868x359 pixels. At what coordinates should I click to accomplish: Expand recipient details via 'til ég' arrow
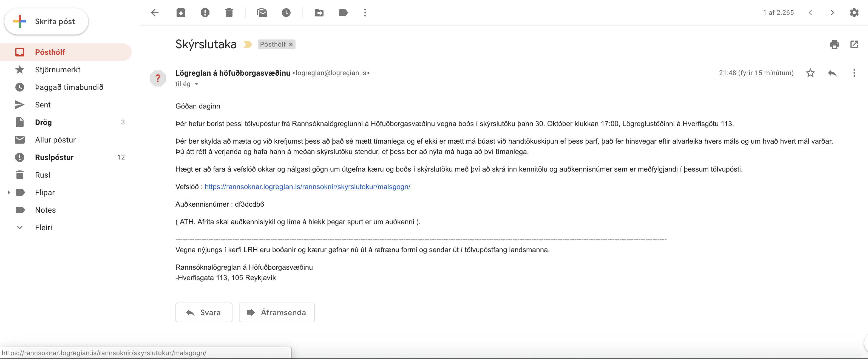tap(197, 84)
